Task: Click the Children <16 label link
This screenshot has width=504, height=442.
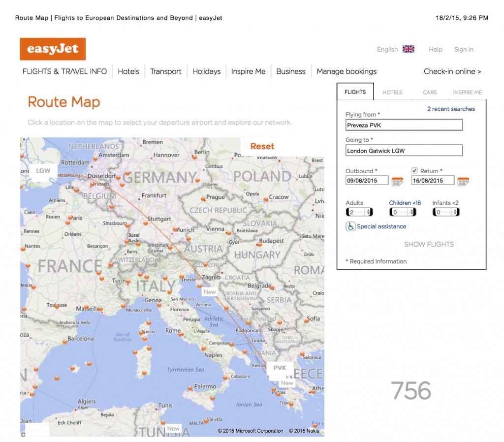Action: tap(405, 202)
